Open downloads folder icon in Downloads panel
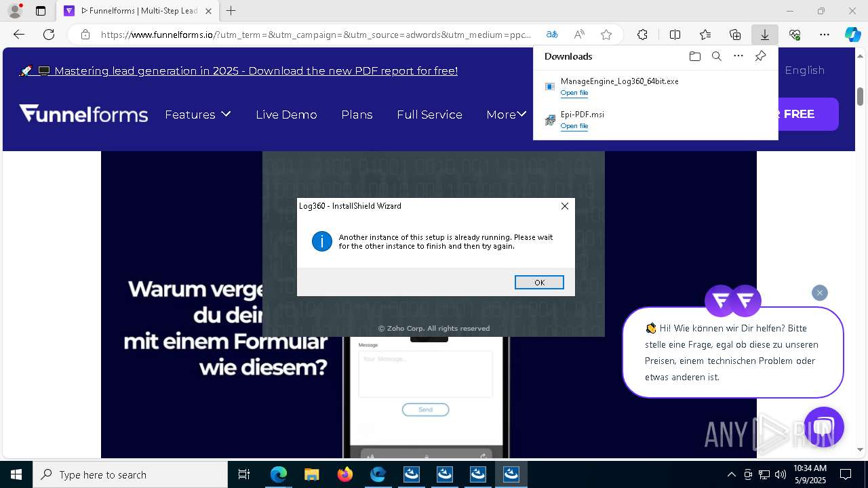Screen dimensions: 868x488 tap(694, 56)
